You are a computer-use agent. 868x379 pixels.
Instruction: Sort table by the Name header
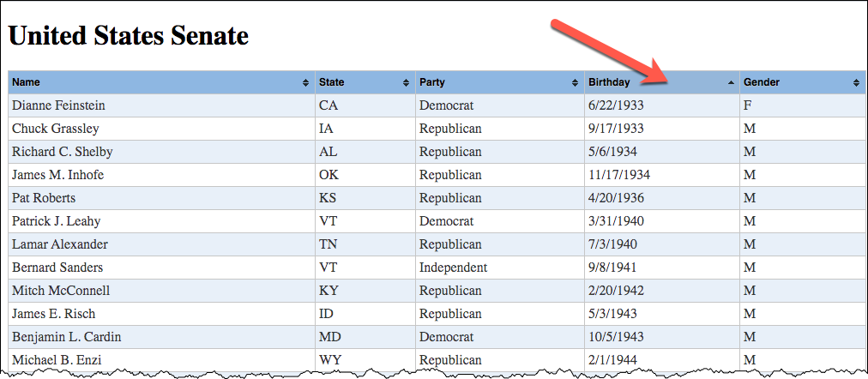[x=27, y=82]
